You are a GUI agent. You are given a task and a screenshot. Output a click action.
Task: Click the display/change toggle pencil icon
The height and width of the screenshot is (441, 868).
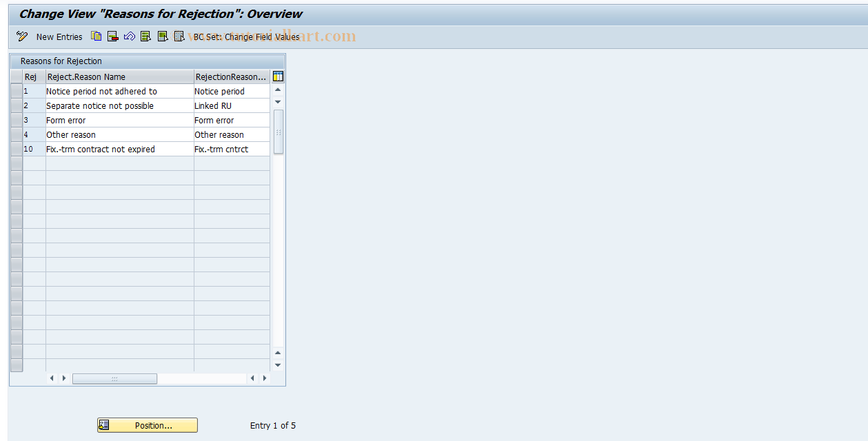pos(22,37)
